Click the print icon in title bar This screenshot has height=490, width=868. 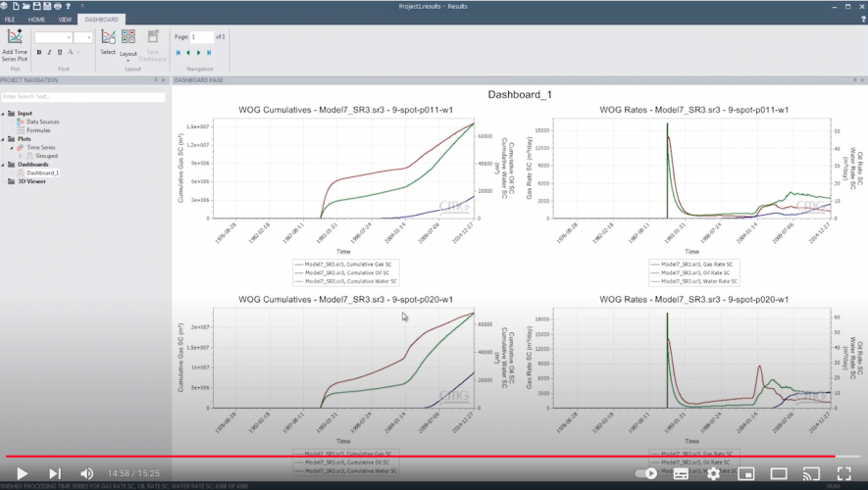57,6
